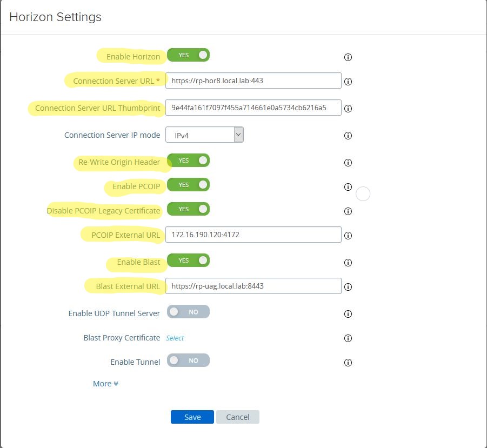Show info for Connection Server IP mode

coord(348,135)
